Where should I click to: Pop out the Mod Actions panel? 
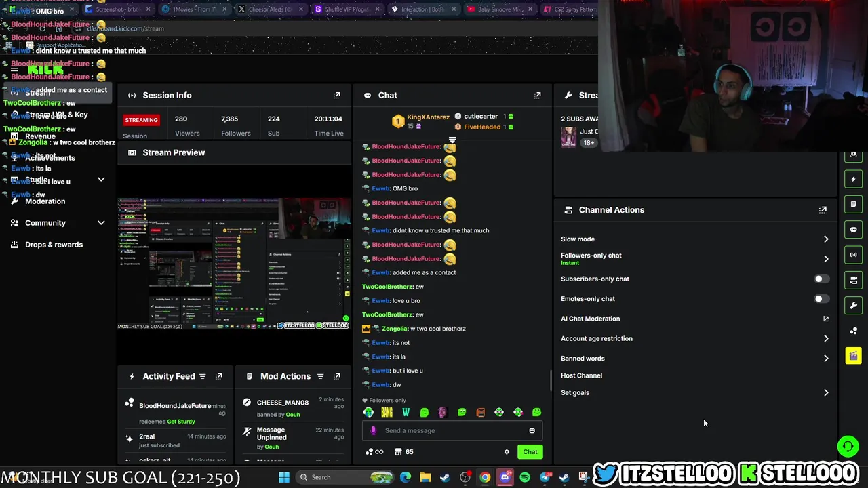click(336, 376)
